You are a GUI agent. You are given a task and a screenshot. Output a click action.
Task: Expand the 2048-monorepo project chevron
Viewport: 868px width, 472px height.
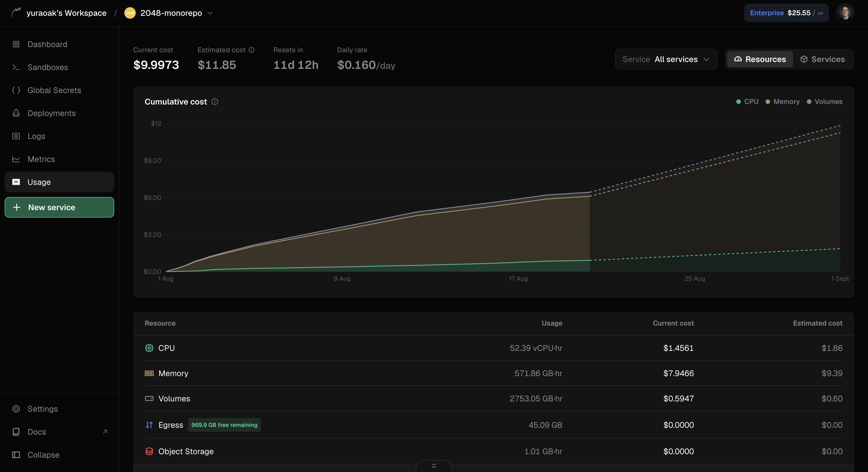[x=210, y=13]
